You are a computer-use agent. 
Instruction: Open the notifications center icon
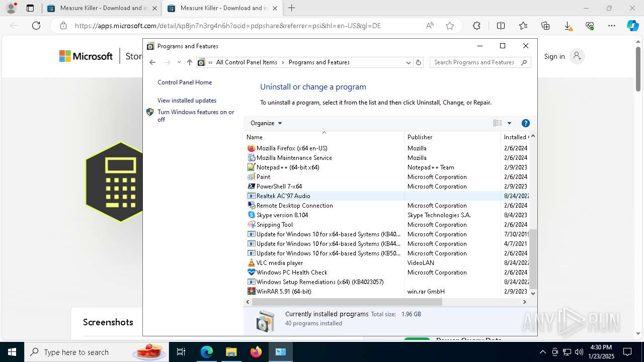[628, 352]
